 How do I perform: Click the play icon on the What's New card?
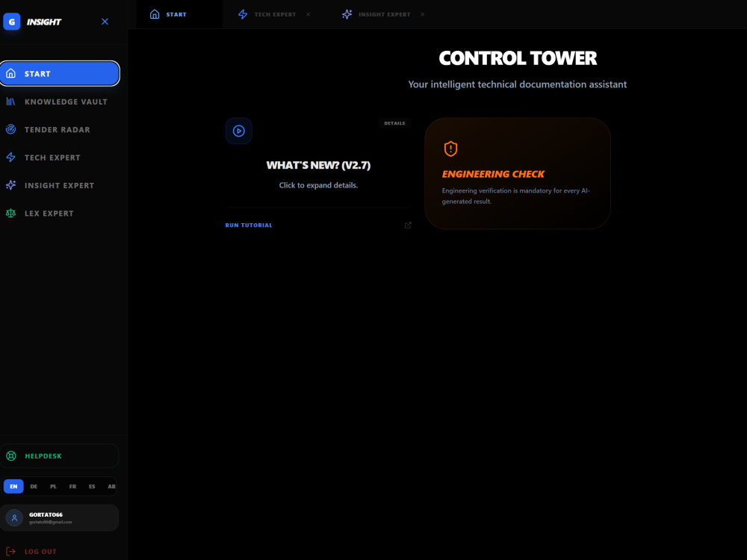click(x=239, y=131)
